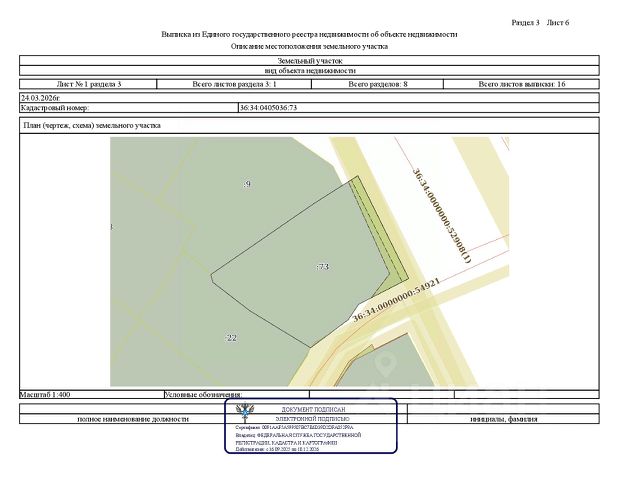Click the "Масштаб 1:400" cell
This screenshot has height=479, width=619.
click(x=92, y=394)
